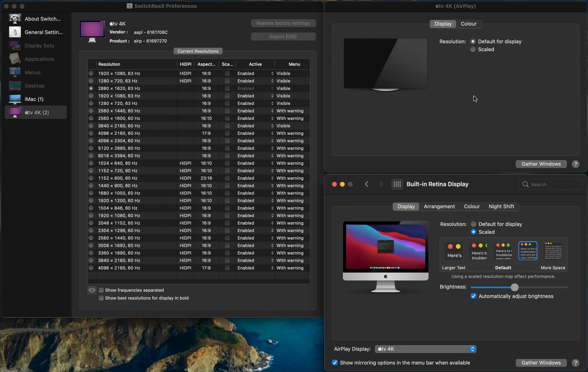Screen dimensions: 588x372
Task: Open Arrangement tab
Action: tap(439, 206)
